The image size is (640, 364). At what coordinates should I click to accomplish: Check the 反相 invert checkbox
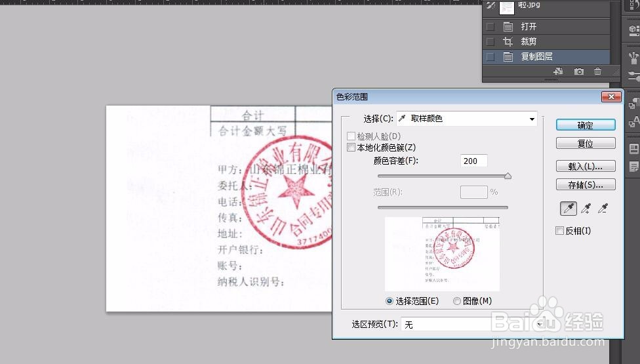[x=559, y=231]
